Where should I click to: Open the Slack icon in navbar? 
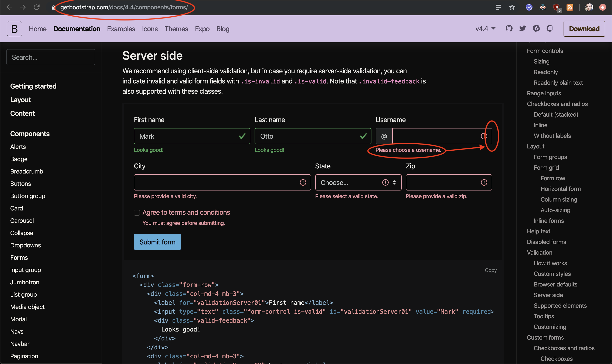[x=537, y=29]
